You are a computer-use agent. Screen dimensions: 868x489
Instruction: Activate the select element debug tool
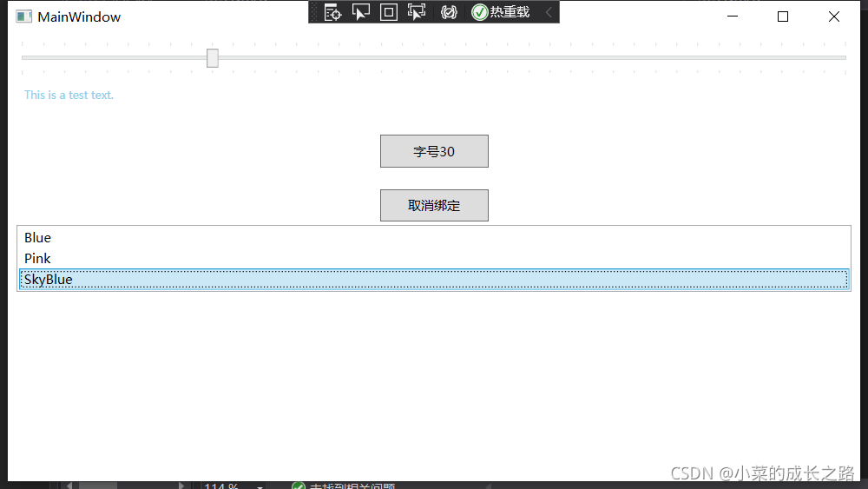[x=361, y=12]
